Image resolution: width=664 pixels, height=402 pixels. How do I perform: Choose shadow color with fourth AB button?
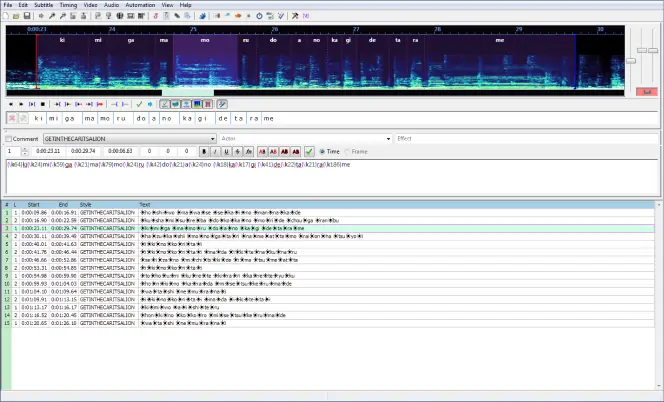(296, 152)
